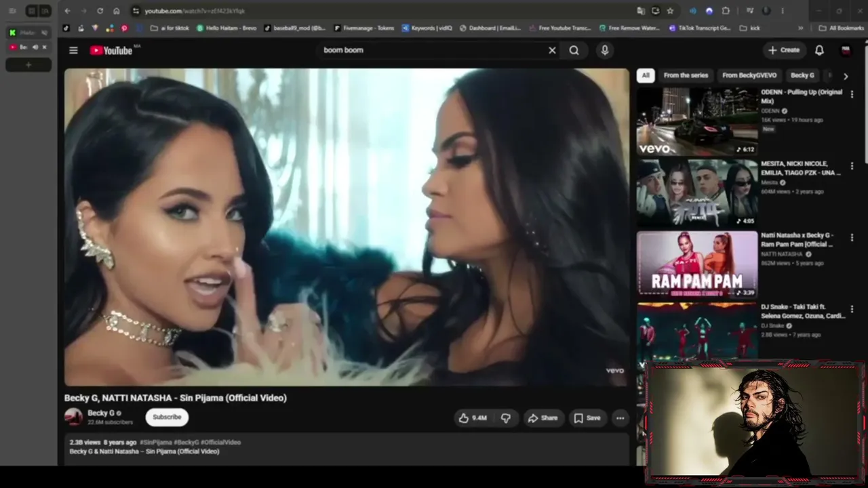The width and height of the screenshot is (868, 488).
Task: Open options for DJ Snake Taki Taki video
Action: point(852,309)
